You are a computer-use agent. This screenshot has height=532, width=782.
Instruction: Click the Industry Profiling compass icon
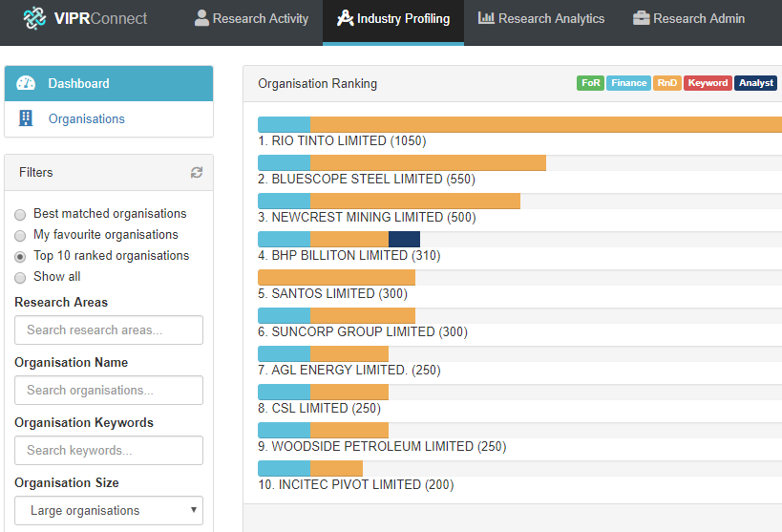pos(345,18)
